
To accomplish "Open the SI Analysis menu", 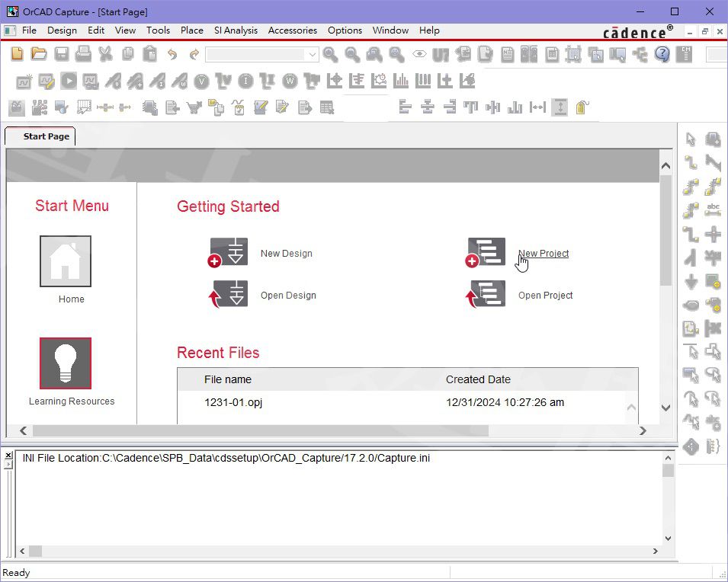I will (236, 30).
